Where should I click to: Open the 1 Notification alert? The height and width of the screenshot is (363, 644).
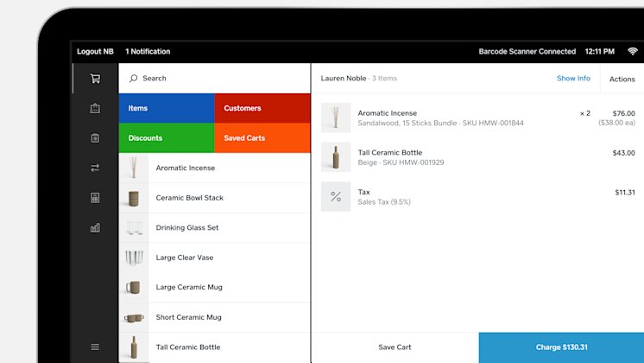click(x=148, y=51)
